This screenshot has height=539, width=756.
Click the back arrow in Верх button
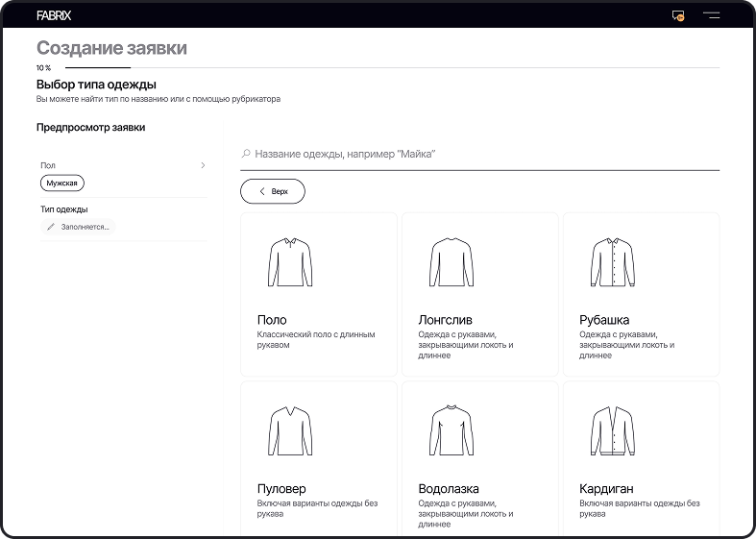[262, 191]
